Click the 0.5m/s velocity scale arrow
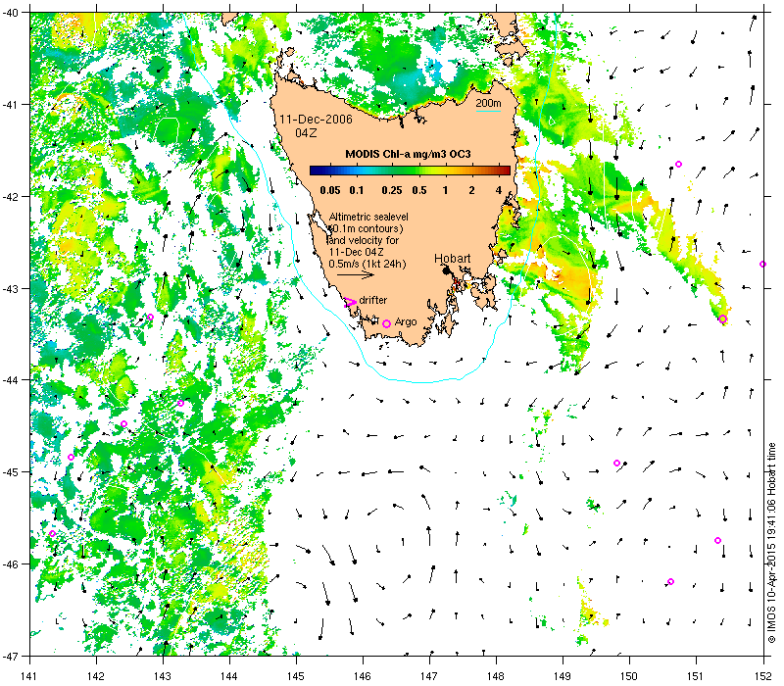Screen dimensions: 784x686 356,274
